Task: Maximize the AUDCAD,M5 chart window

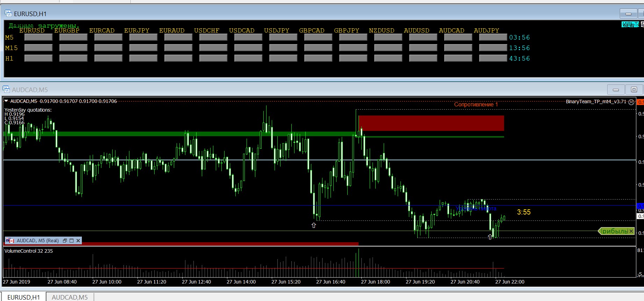Action: click(x=634, y=90)
